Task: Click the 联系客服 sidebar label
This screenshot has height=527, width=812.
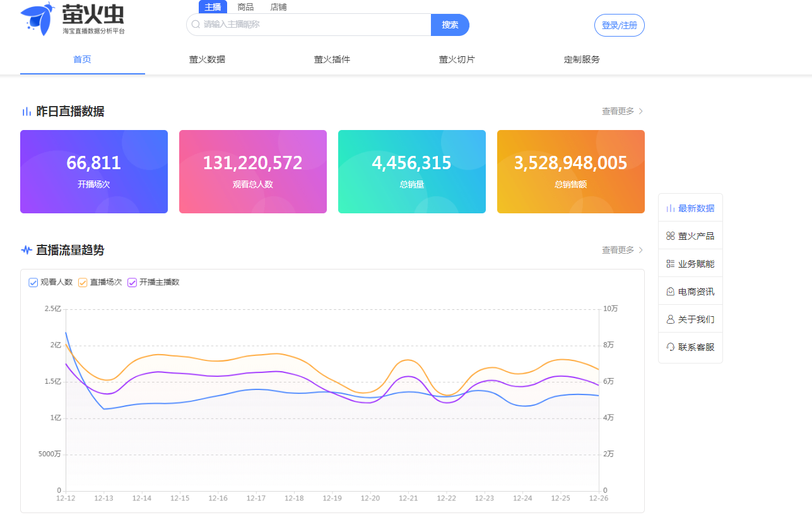Action: [697, 347]
